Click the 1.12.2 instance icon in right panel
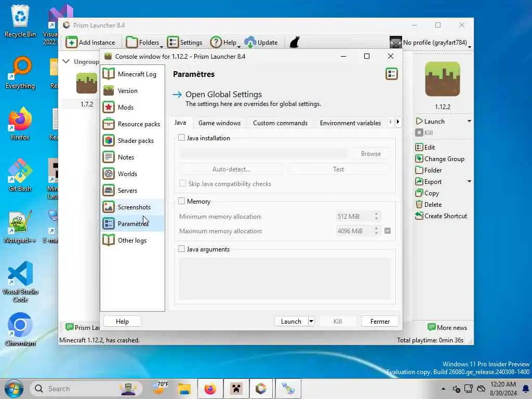Image resolution: width=532 pixels, height=399 pixels. click(x=443, y=79)
